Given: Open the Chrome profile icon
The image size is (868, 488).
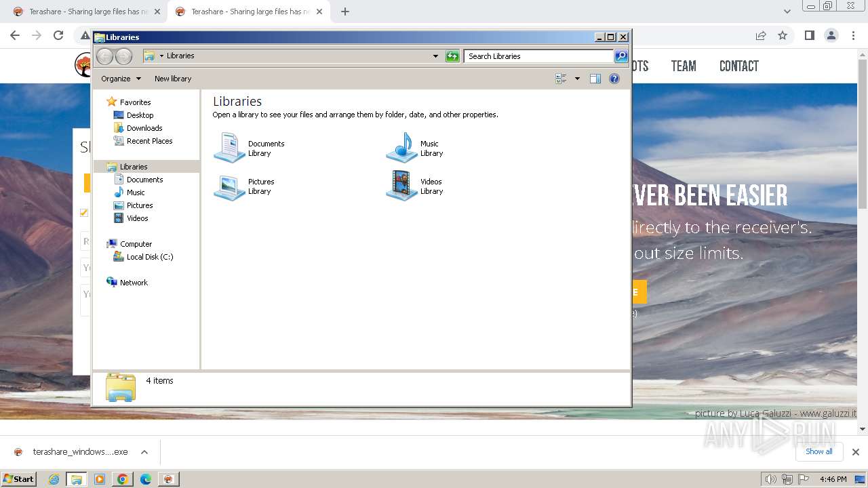Looking at the screenshot, I should click(831, 35).
